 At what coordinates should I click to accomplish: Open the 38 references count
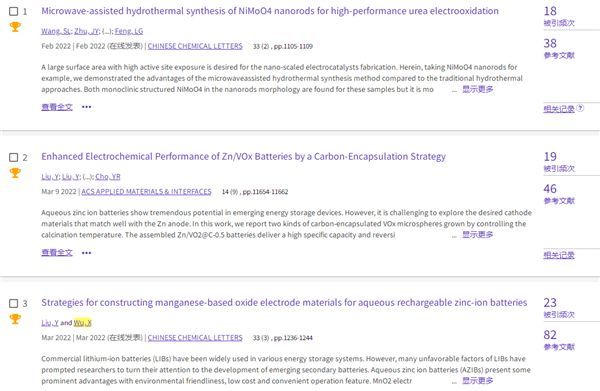click(x=550, y=43)
